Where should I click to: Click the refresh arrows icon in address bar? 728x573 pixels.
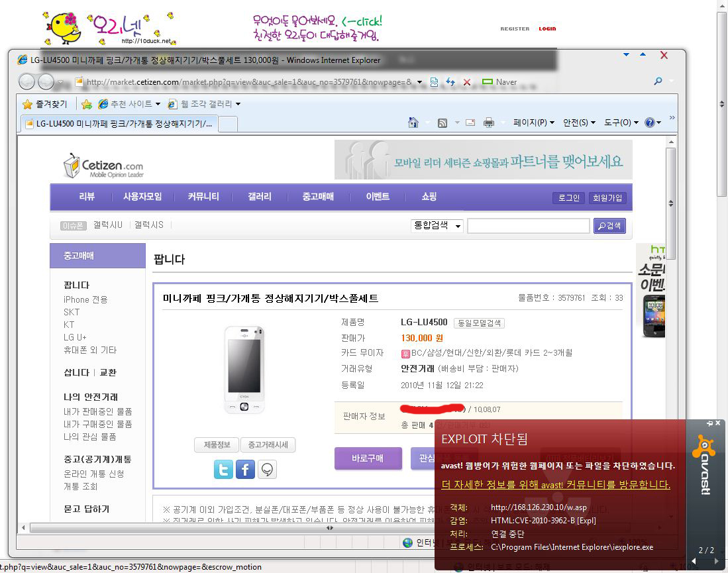tap(450, 82)
